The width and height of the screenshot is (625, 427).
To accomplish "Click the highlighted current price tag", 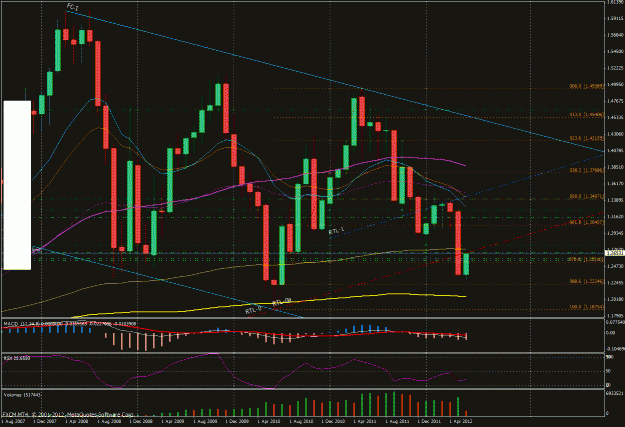I will tap(614, 252).
